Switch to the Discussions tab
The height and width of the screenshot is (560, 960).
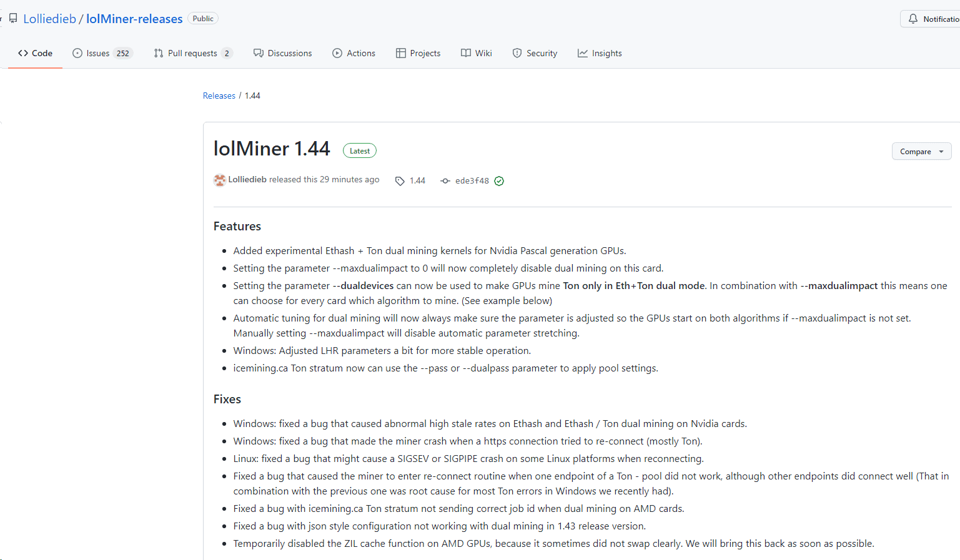pos(282,53)
